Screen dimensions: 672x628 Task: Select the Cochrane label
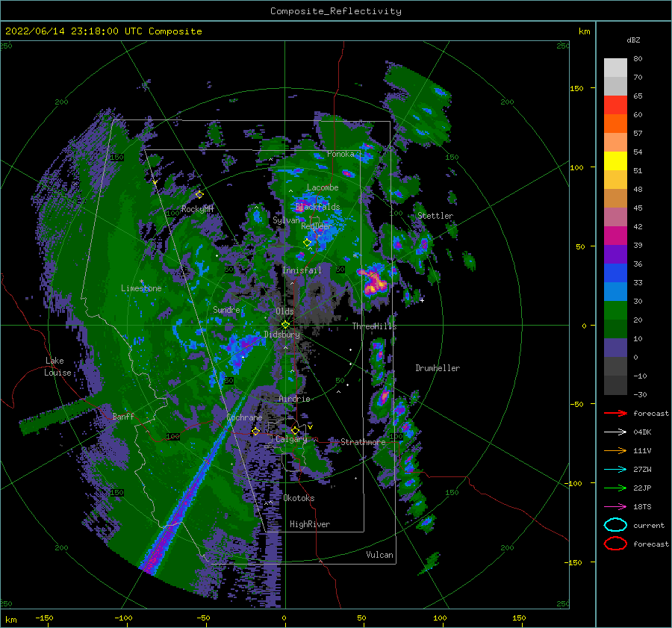244,417
